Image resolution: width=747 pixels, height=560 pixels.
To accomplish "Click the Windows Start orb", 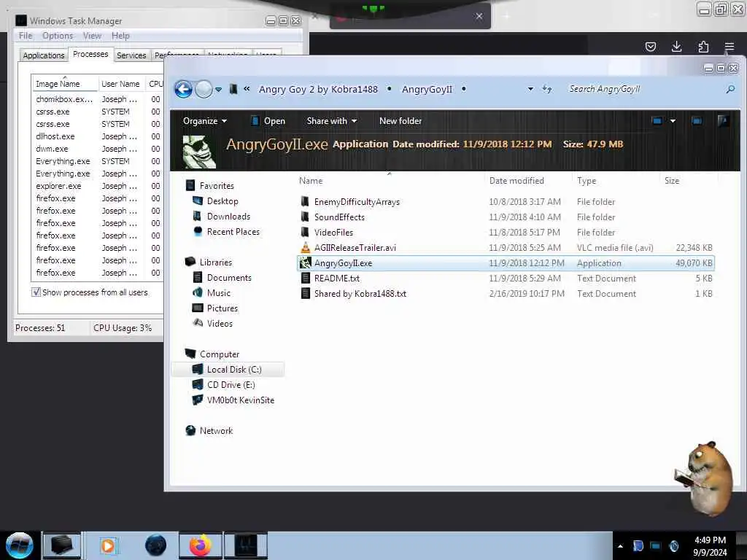I will (x=20, y=545).
